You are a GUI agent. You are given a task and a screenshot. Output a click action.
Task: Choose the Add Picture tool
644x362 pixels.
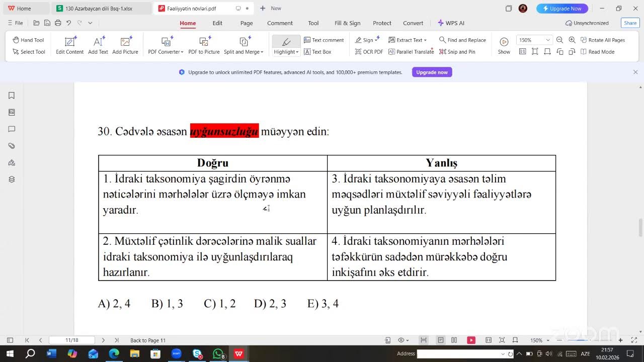point(125,46)
